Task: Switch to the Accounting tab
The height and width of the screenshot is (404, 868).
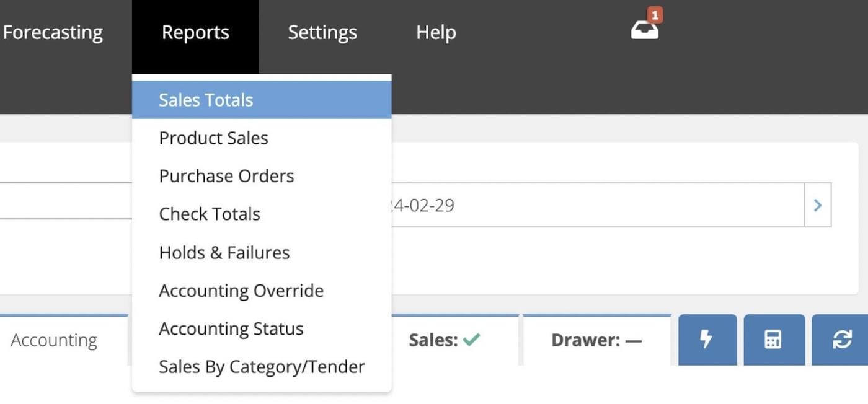Action: pyautogui.click(x=55, y=340)
